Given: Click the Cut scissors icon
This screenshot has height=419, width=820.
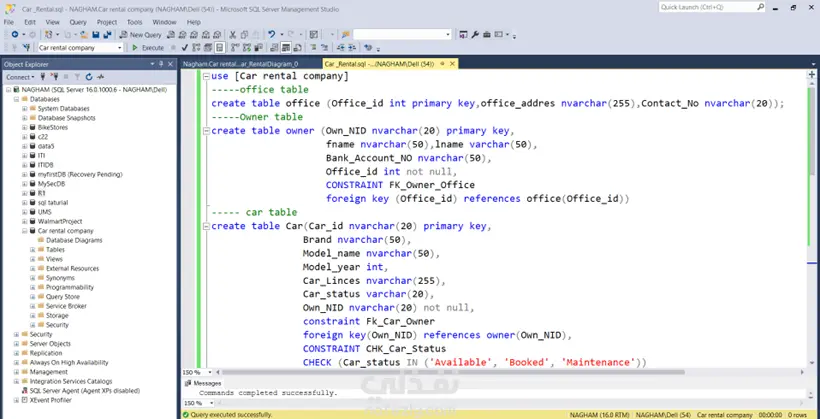Looking at the screenshot, I should [x=232, y=35].
